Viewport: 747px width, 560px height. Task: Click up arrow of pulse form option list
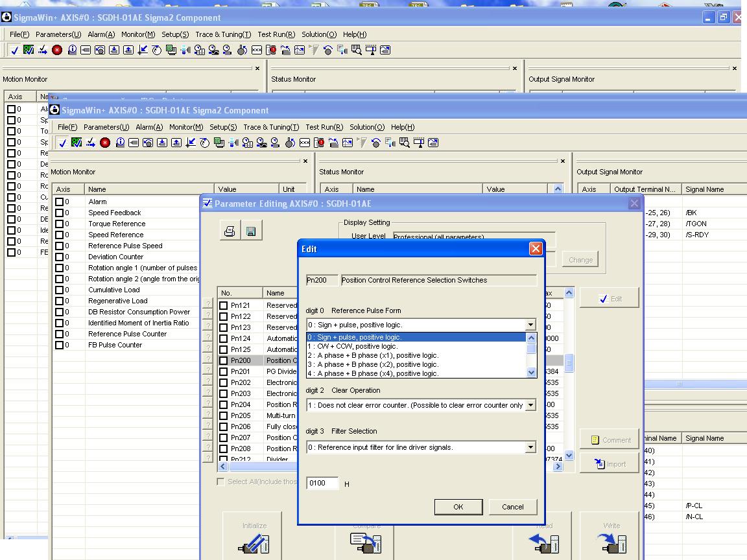click(x=531, y=337)
